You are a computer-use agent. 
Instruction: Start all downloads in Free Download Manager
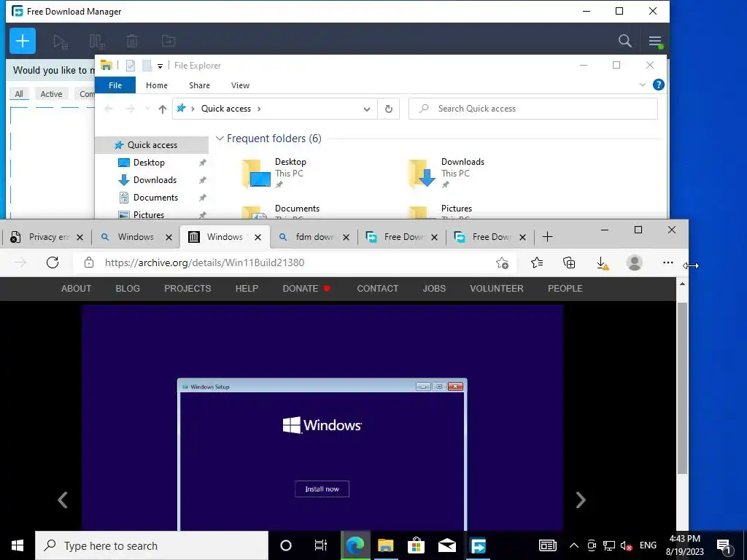point(61,42)
